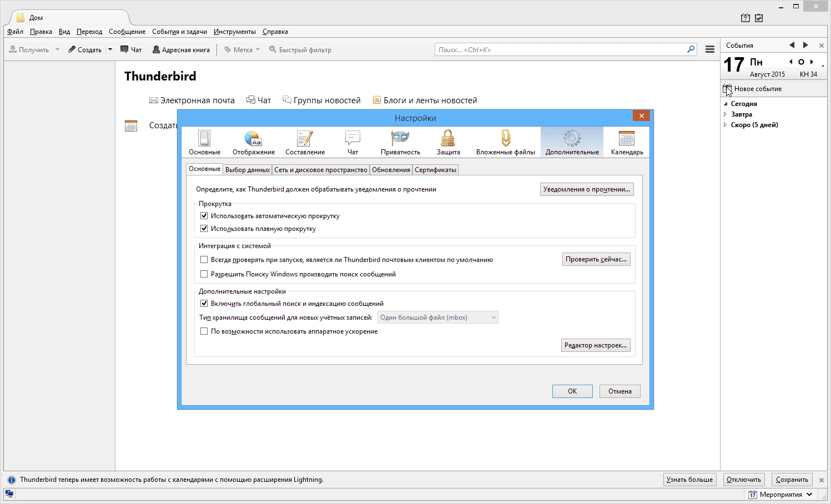Go to previous day in Events pane

click(790, 62)
